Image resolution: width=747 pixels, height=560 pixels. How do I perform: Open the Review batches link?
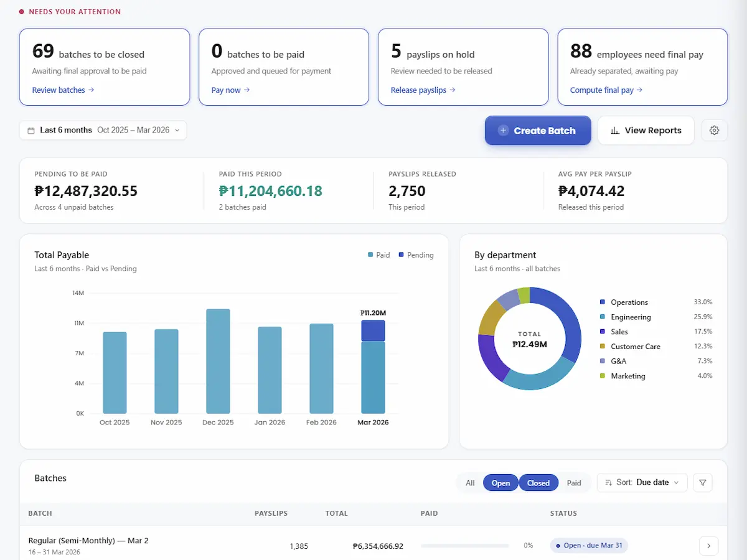[x=63, y=90]
